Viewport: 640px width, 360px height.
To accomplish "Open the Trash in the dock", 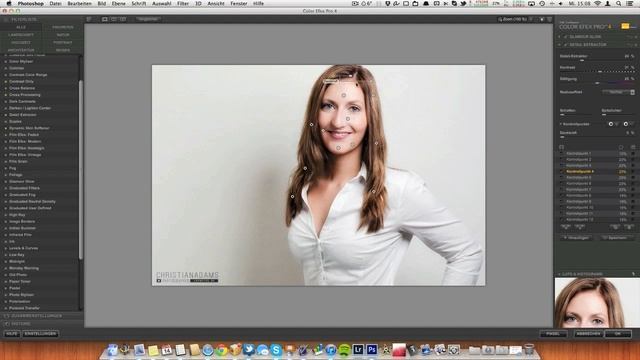I will [x=529, y=350].
